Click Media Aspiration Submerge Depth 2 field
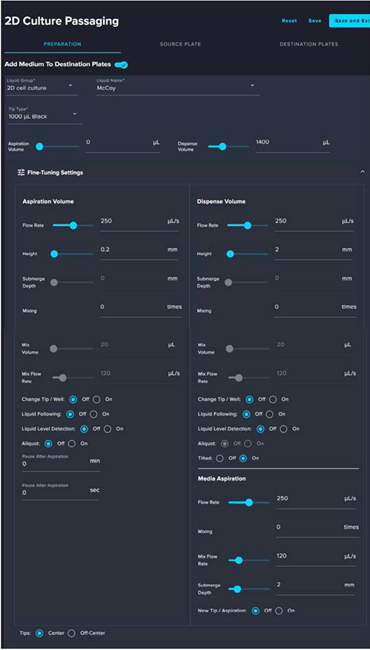This screenshot has height=650, width=370. (315, 587)
